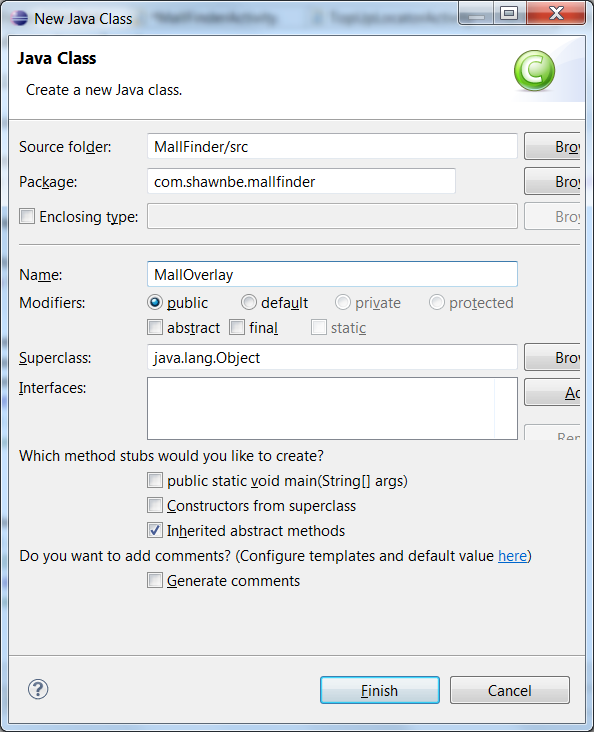Browse for the Superclass
This screenshot has width=594, height=732.
pos(552,358)
